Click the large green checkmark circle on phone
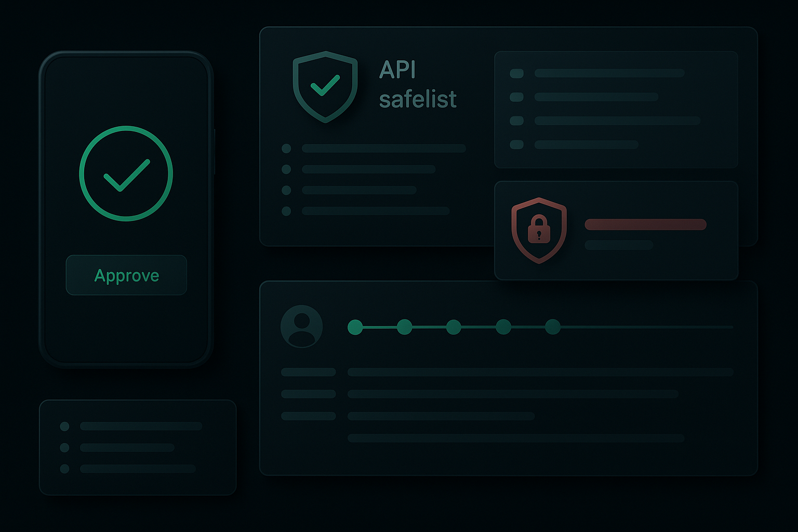The image size is (798, 532). tap(126, 174)
